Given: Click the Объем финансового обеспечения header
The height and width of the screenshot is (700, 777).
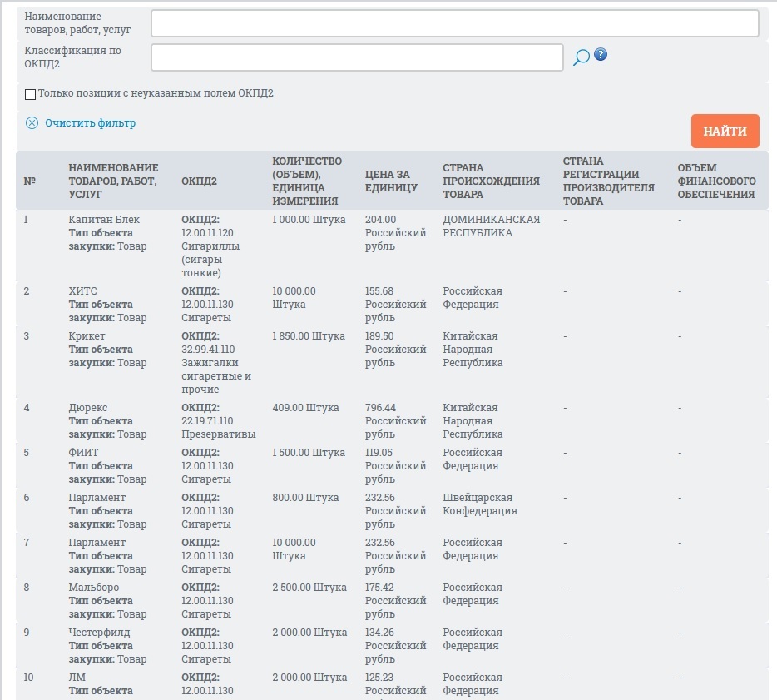Looking at the screenshot, I should [x=716, y=181].
